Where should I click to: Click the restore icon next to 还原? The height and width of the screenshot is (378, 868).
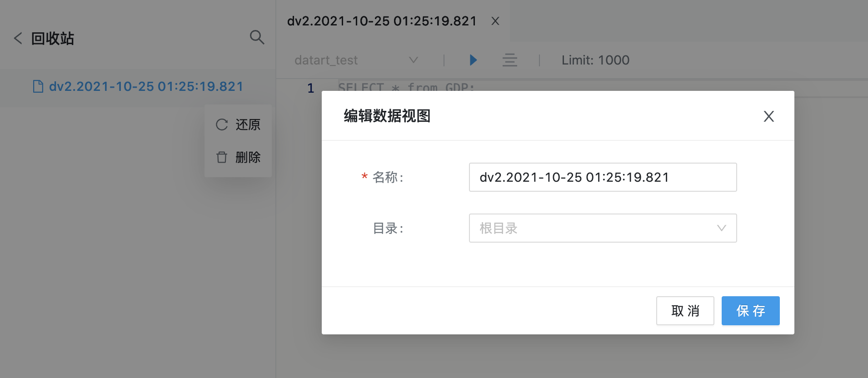pyautogui.click(x=222, y=124)
